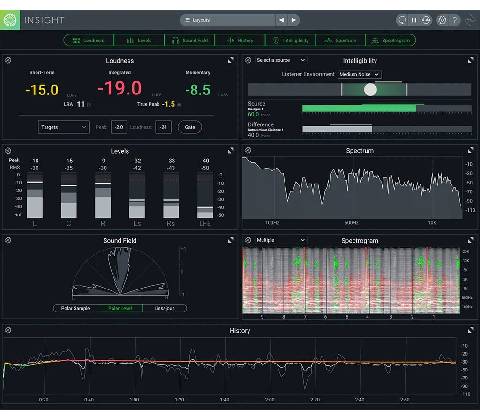
Task: Go to the next layout preset
Action: coord(293,20)
